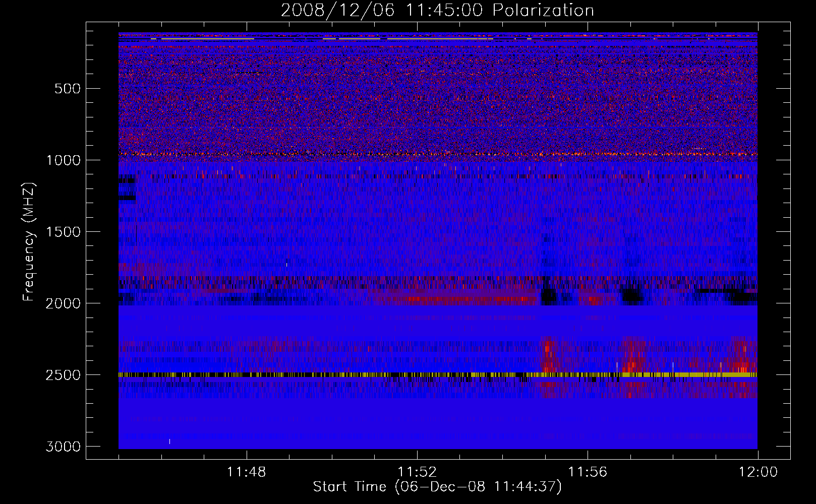Click the 2000 frequency tick label

(63, 303)
